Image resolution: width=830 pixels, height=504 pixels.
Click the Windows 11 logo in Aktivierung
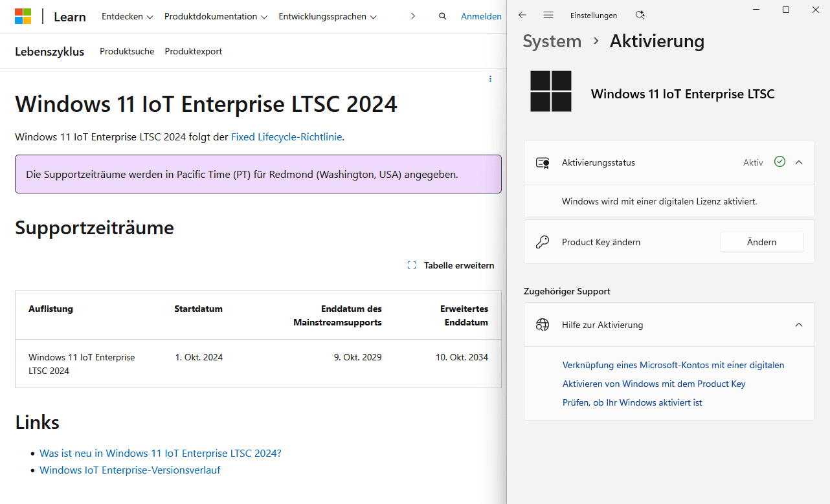click(551, 91)
